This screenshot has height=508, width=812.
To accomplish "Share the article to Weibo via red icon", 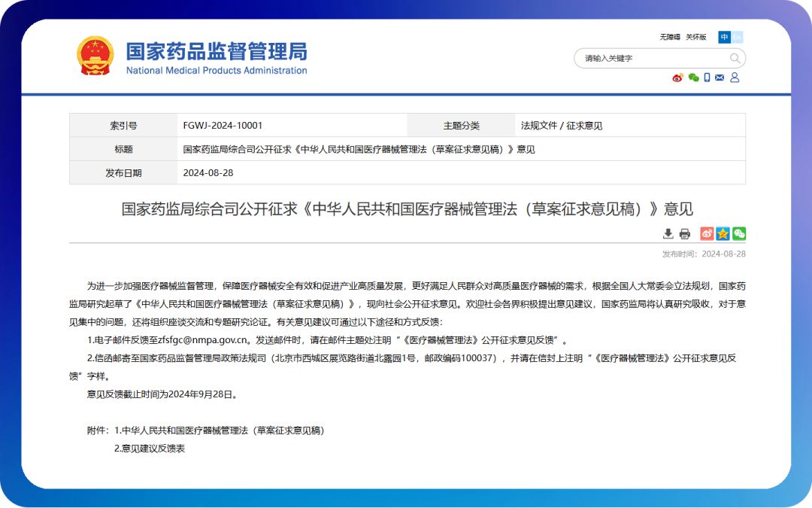I will 707,234.
